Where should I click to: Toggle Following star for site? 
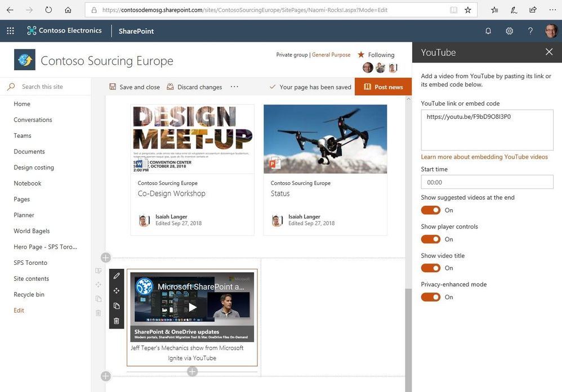[x=361, y=55]
